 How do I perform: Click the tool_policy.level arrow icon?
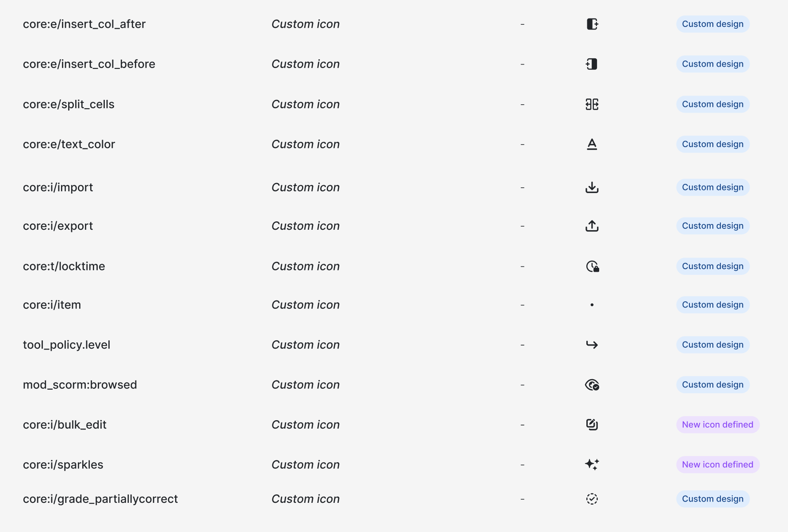pos(592,345)
